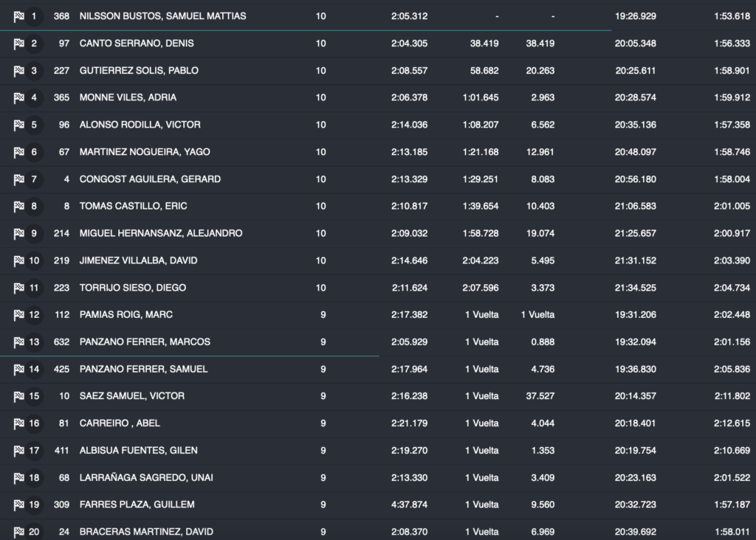Viewport: 756px width, 540px height.
Task: Select rider Alonso Rodilla, Victor
Action: 140,125
